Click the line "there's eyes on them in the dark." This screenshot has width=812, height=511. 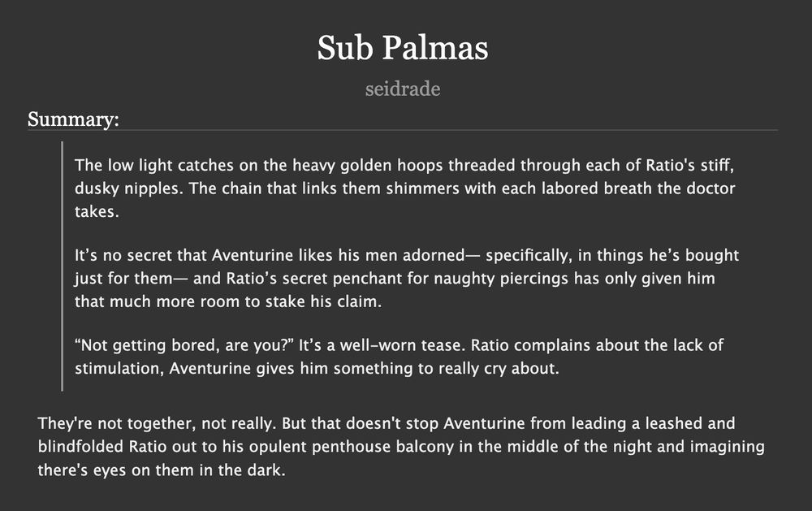coord(162,470)
